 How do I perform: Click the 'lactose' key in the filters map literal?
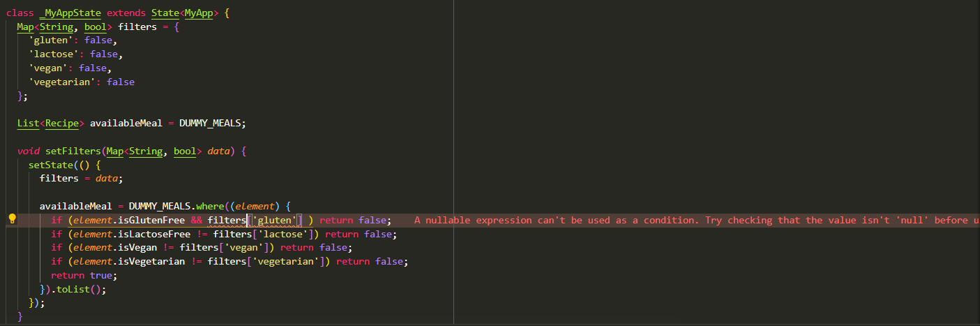pyautogui.click(x=54, y=54)
